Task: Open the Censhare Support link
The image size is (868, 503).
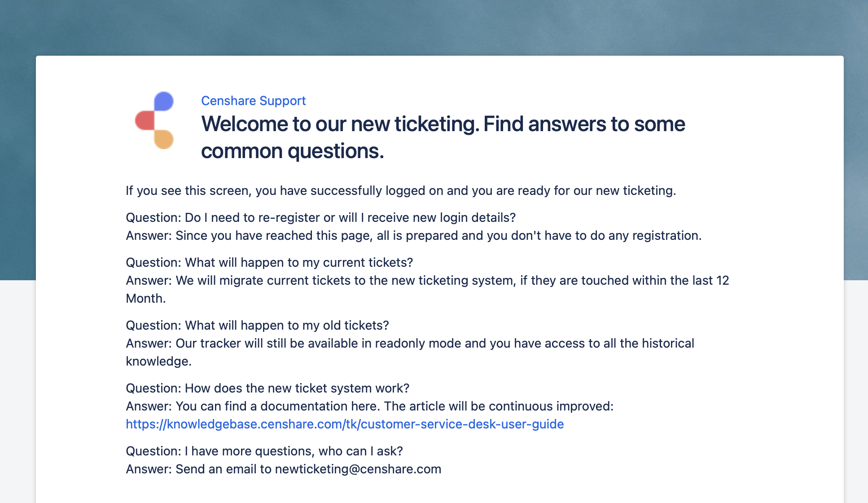Action: (253, 101)
